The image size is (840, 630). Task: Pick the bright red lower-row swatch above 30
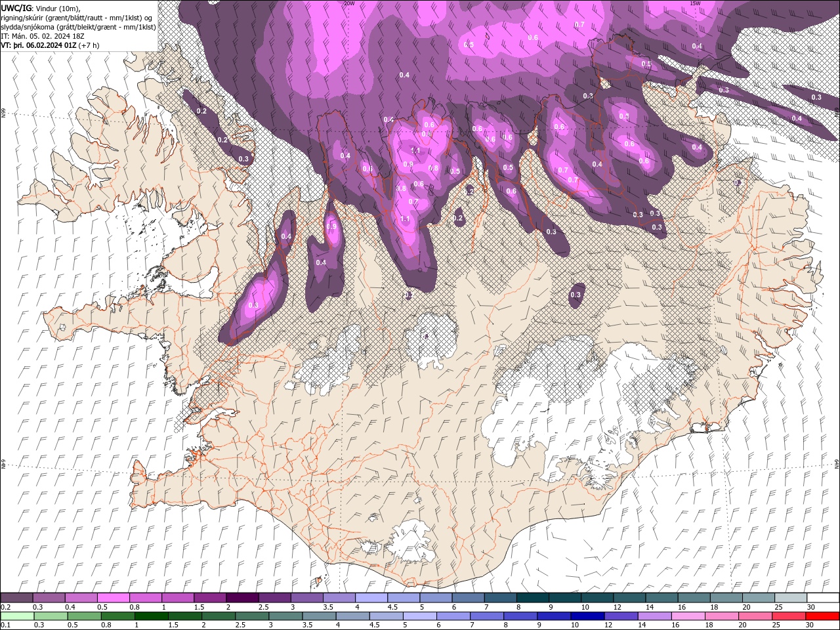[822, 616]
